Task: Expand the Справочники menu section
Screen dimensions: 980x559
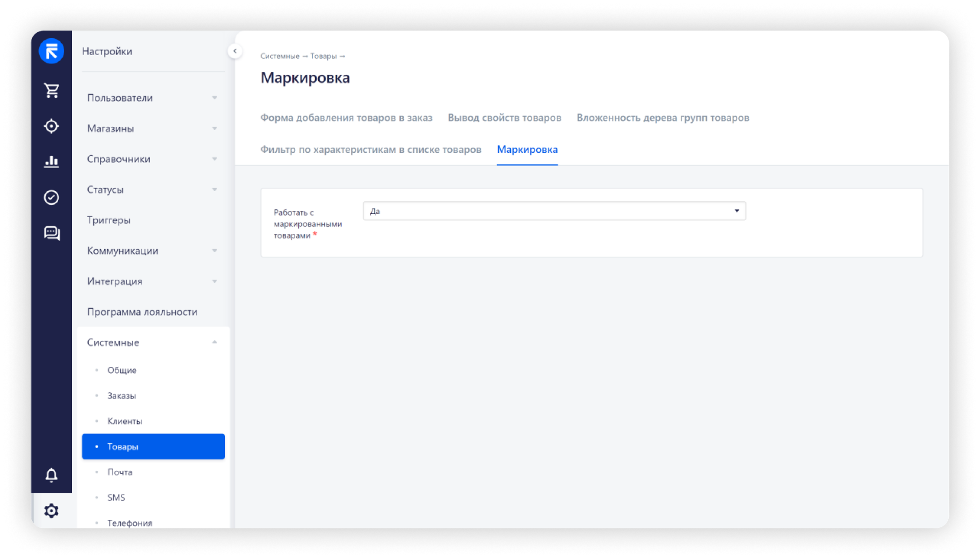Action: click(153, 159)
